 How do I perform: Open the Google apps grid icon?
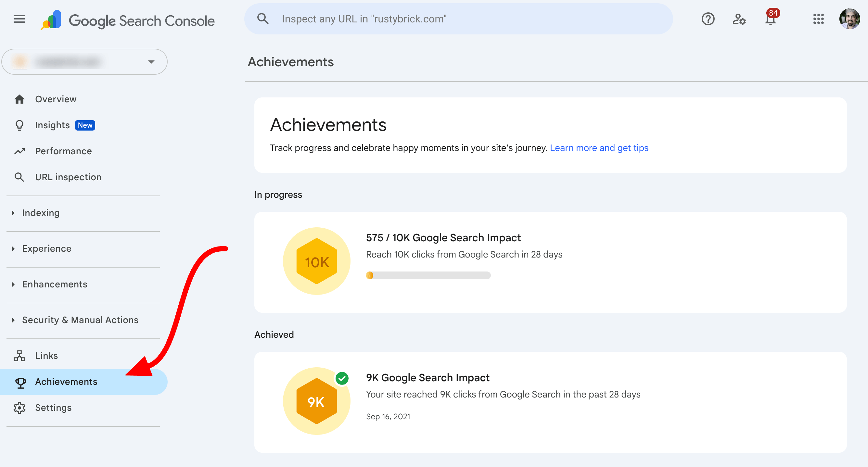[819, 19]
